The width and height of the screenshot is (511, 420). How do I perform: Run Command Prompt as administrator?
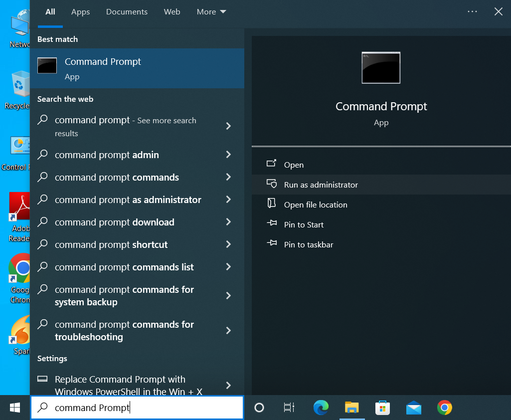(x=320, y=184)
